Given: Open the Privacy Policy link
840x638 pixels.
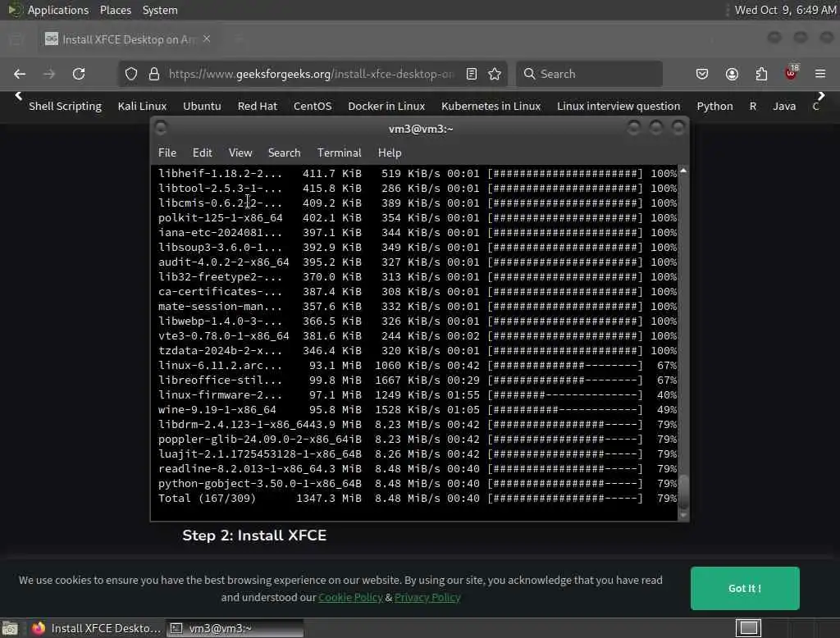Looking at the screenshot, I should (x=427, y=597).
